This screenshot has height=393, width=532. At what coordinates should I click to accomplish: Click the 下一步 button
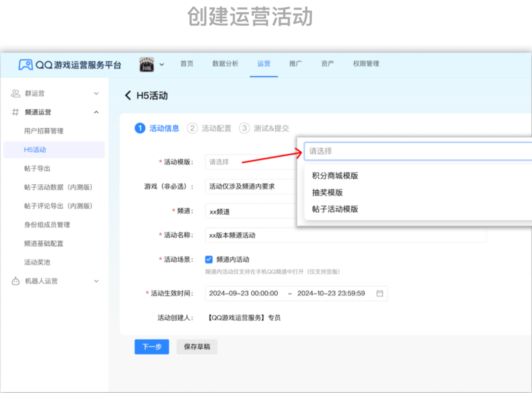pos(152,347)
